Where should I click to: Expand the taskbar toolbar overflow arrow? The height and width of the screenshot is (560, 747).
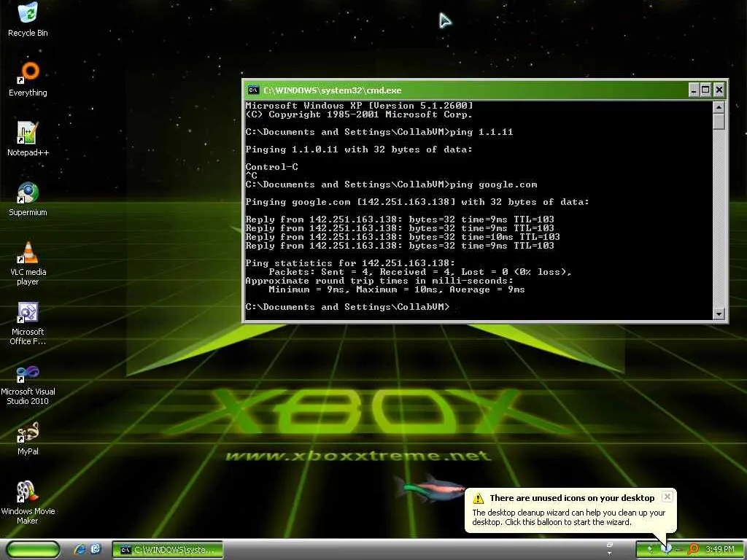[x=609, y=553]
